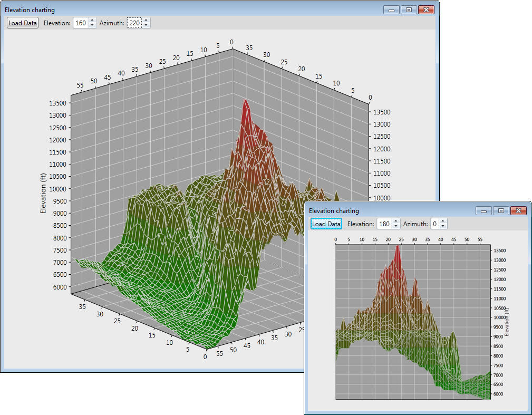Click down arrow on Azimuth spinner showing 220
Image resolution: width=532 pixels, height=415 pixels.
click(x=147, y=26)
